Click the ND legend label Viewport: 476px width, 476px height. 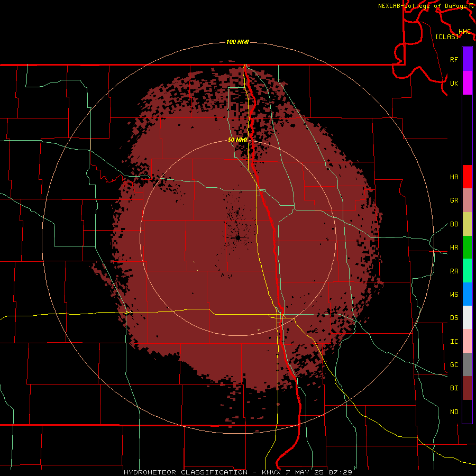coord(454,412)
